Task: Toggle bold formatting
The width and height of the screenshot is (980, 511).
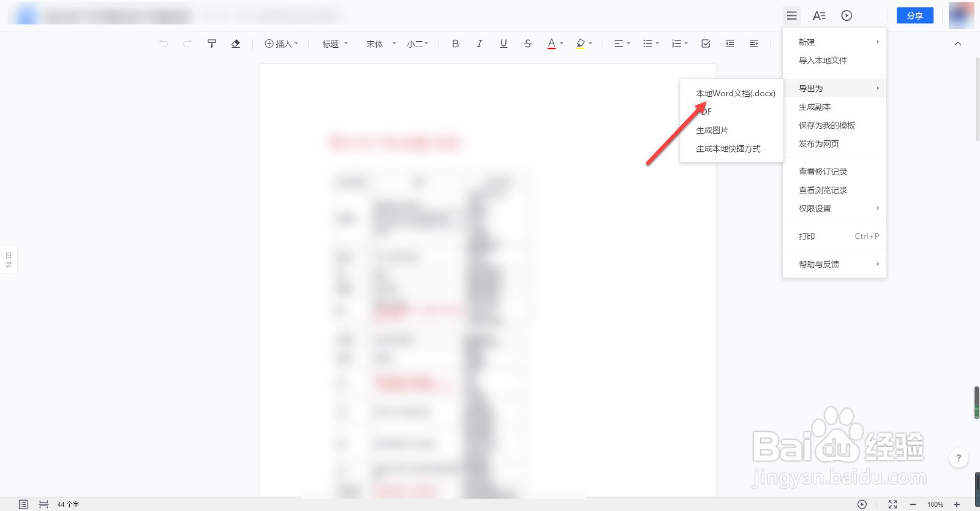Action: [455, 44]
